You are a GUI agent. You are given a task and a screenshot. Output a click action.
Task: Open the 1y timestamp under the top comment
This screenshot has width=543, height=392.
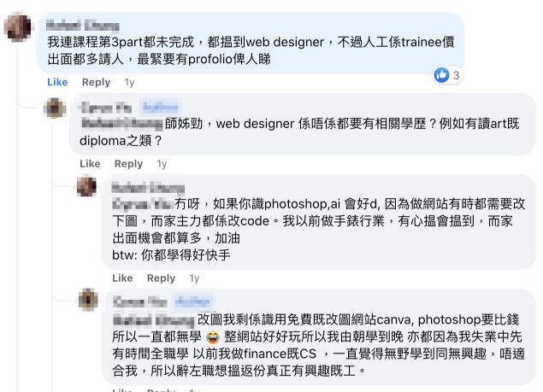click(x=129, y=82)
